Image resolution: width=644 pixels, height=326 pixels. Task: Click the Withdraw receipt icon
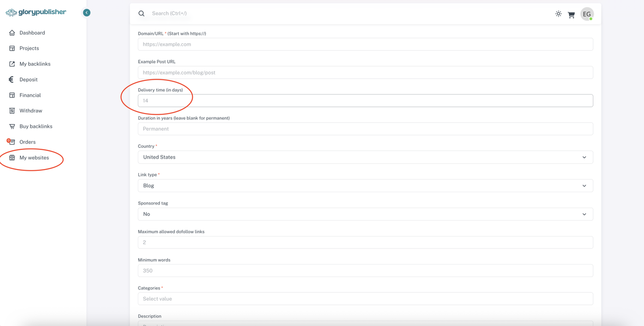12,111
